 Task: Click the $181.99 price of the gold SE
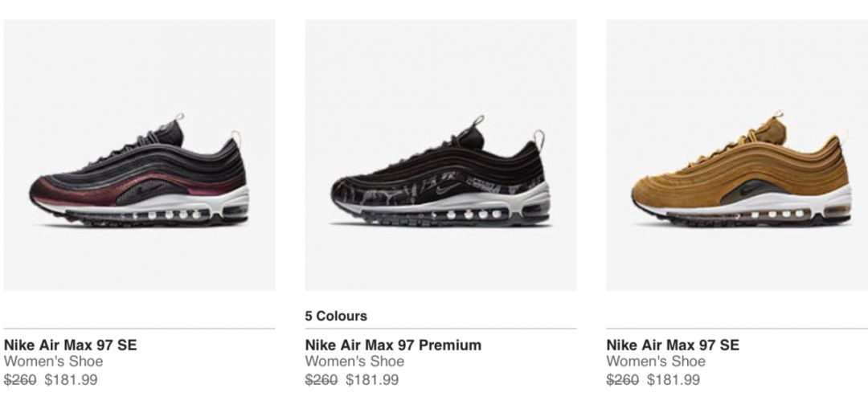(x=674, y=380)
